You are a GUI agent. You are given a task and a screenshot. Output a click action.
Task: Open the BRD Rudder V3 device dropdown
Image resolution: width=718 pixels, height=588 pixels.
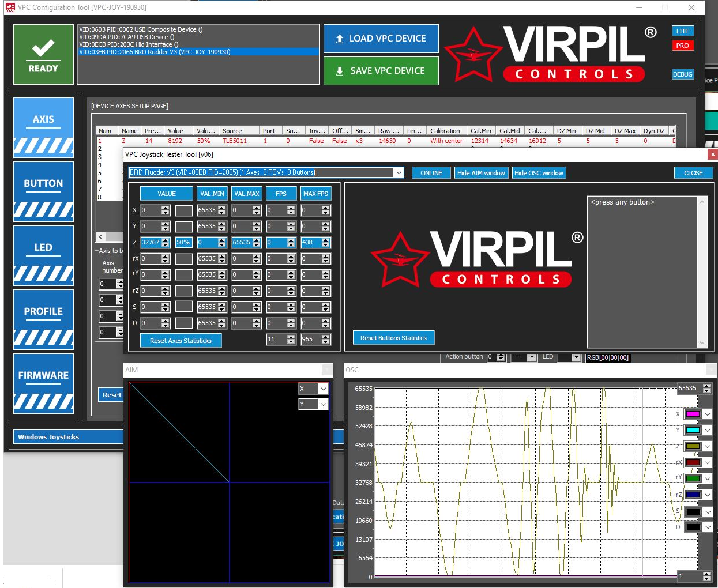(x=399, y=172)
